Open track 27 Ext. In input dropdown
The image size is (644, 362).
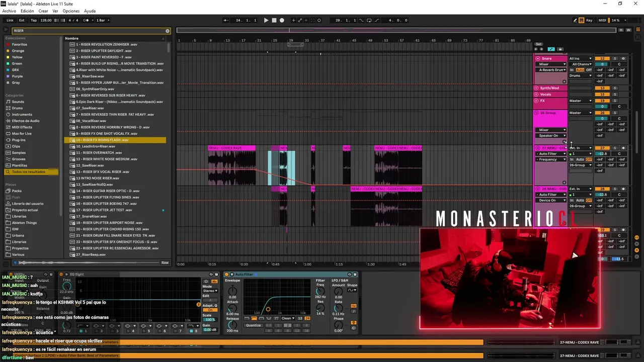[581, 148]
